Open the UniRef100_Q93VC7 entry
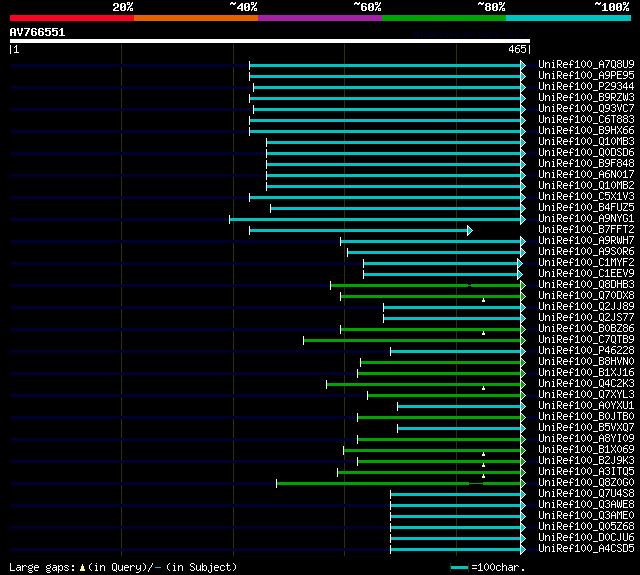Viewport: 640px width, 575px height. coord(586,109)
